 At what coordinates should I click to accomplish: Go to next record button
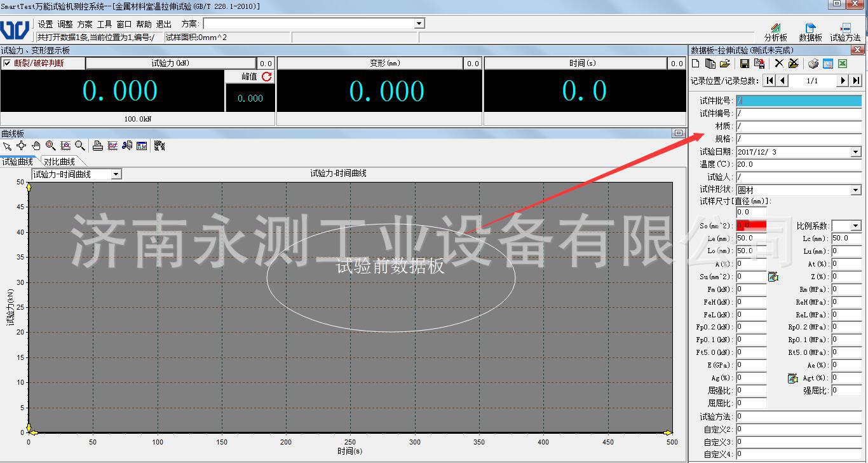point(843,81)
